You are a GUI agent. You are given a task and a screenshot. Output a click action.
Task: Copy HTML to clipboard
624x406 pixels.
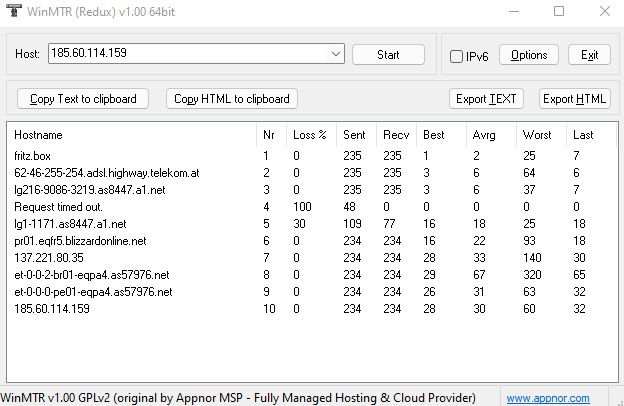232,98
